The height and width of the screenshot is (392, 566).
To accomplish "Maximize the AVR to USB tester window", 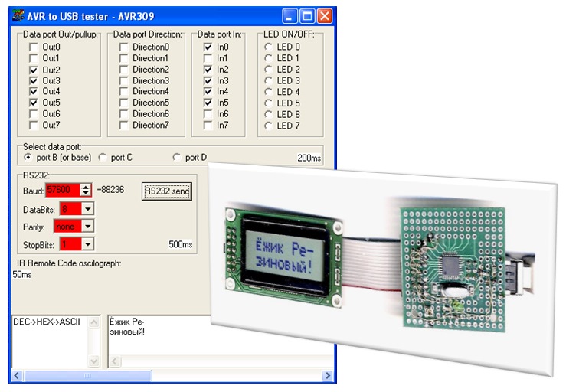I will (x=307, y=16).
